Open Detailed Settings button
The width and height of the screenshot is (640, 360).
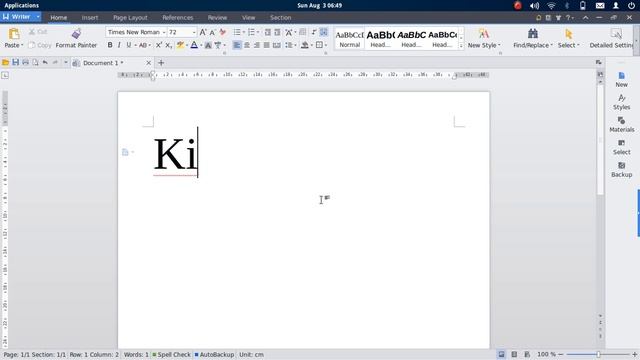(612, 39)
